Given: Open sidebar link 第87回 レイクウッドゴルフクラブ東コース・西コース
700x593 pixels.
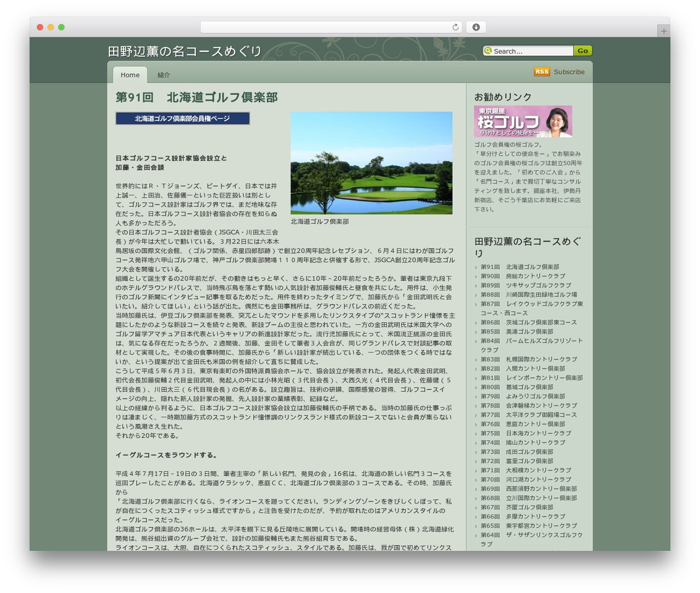Looking at the screenshot, I should pos(532,309).
